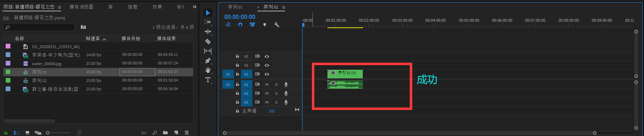Toggle V3 track output eye
This screenshot has height=136, width=644.
coord(267,56)
